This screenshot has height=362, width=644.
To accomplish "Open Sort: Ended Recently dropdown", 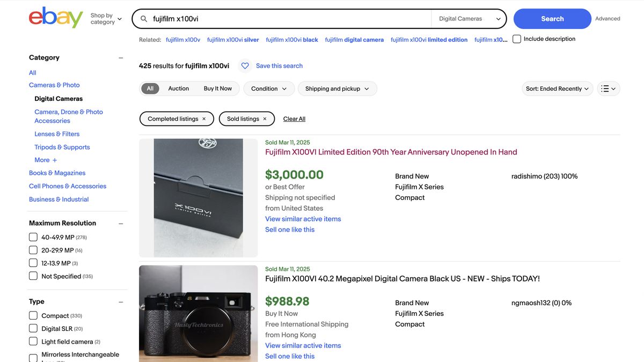I will pos(557,89).
